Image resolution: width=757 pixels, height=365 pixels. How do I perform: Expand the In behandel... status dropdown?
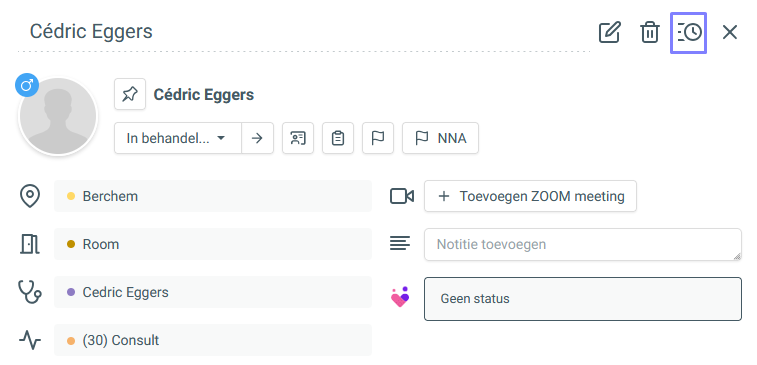[178, 138]
